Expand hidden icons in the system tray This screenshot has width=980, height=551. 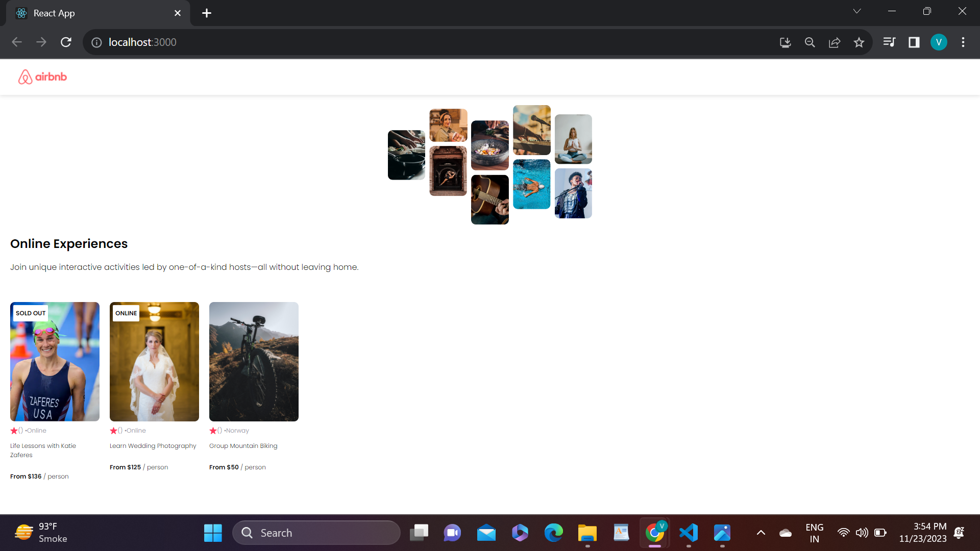(x=761, y=532)
